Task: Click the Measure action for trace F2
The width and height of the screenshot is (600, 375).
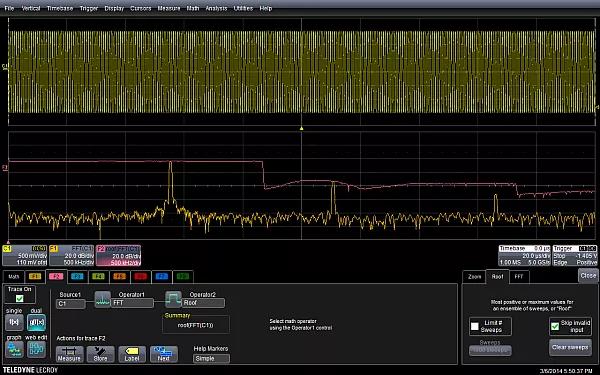Action: coord(69,354)
